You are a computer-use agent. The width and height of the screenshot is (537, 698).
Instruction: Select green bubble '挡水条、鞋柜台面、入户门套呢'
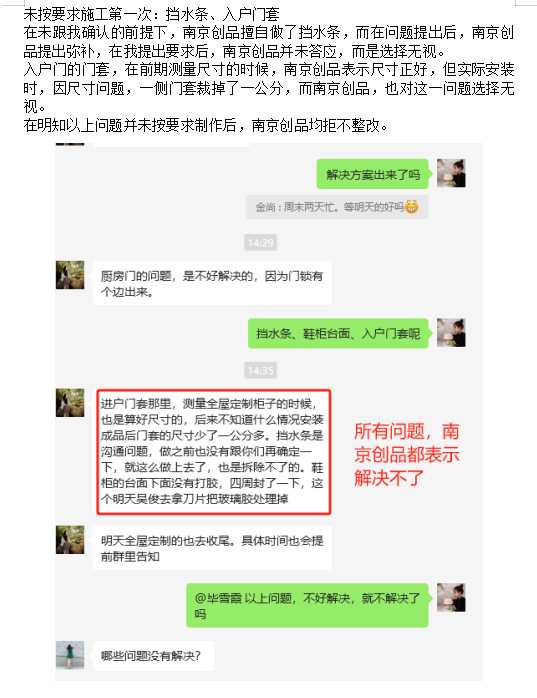[338, 333]
